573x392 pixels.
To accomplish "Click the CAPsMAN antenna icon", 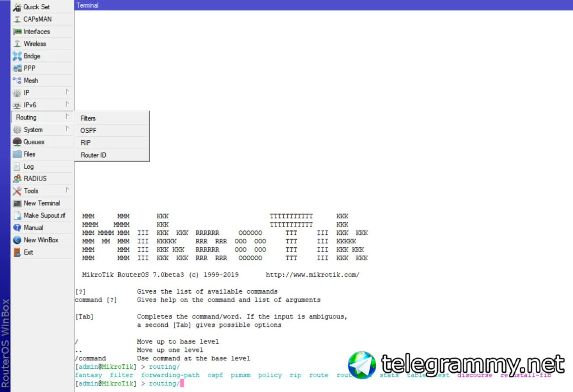I will (x=17, y=19).
